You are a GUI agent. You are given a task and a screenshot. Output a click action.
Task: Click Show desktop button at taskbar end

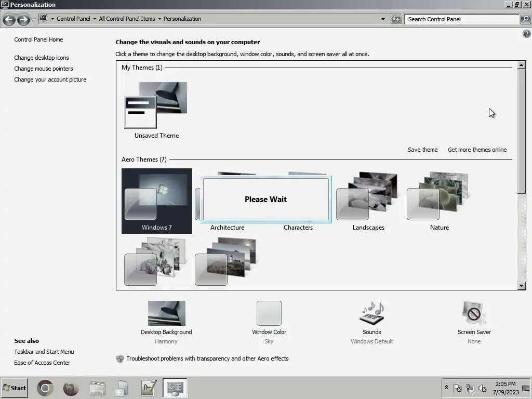[x=526, y=388]
